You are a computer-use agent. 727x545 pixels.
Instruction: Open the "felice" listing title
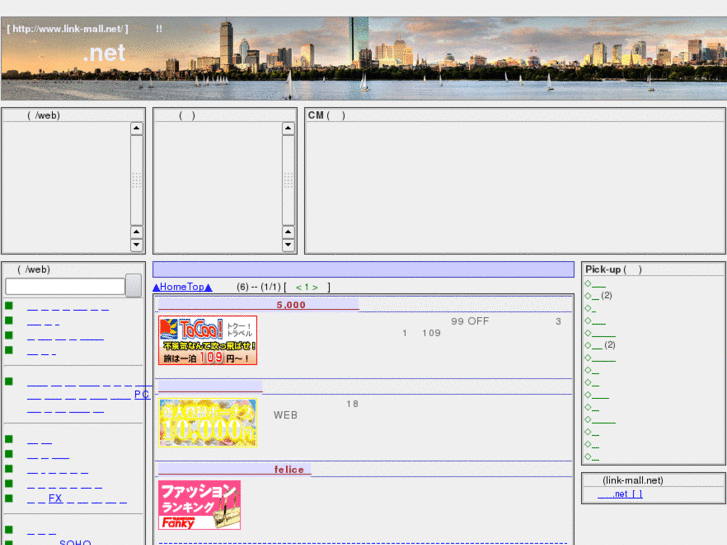289,470
